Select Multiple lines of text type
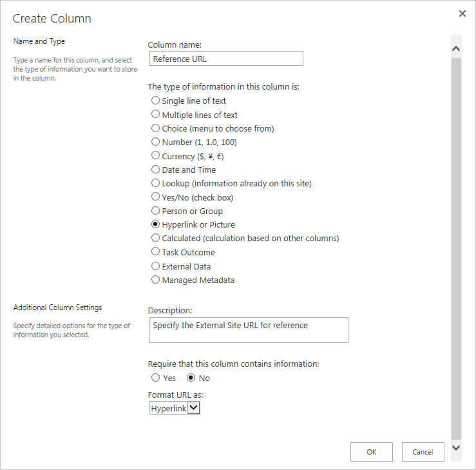476x470 pixels. 155,114
